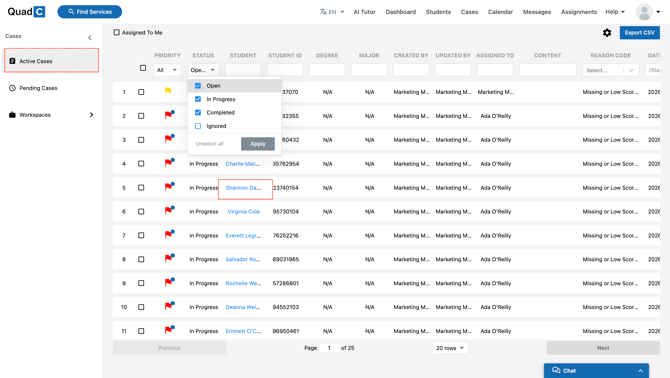Check the Ignored status option
This screenshot has width=670, height=378.
point(198,126)
